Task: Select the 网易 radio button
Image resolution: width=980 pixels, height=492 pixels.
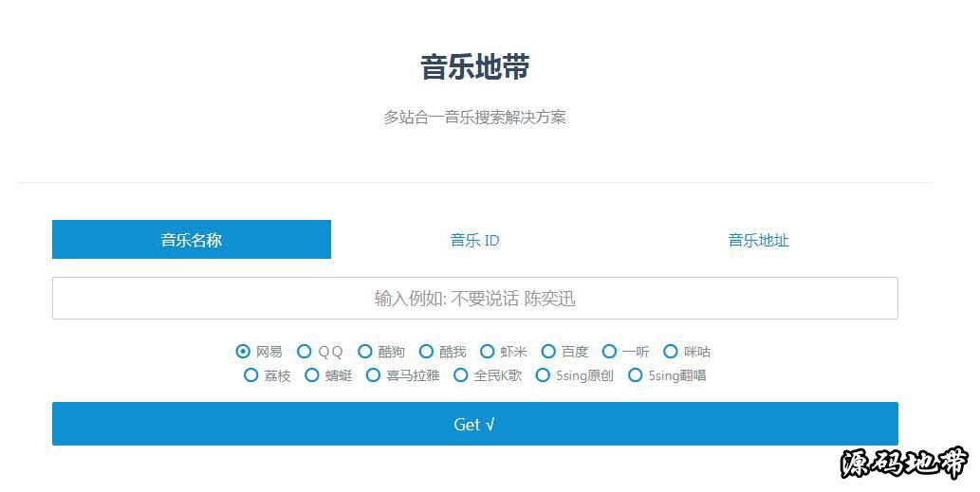Action: (244, 352)
